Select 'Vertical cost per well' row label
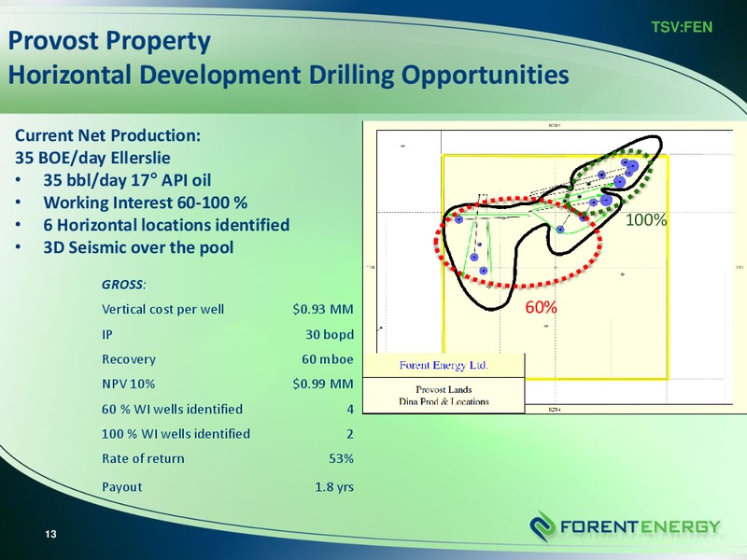 point(162,310)
